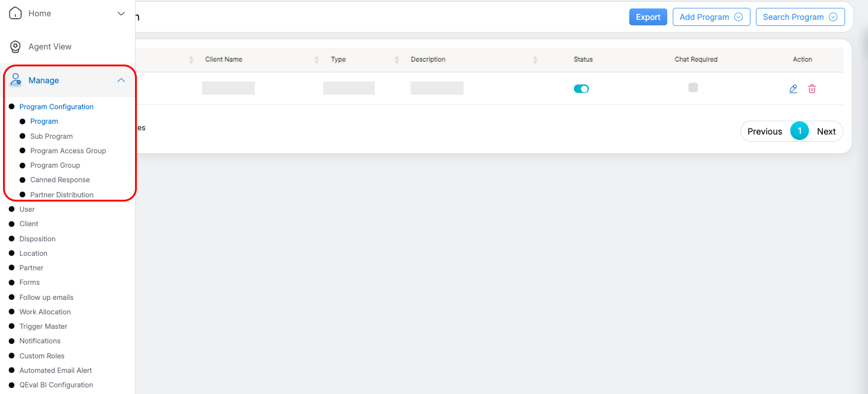868x394 pixels.
Task: Click sort arrows beside Client Name column
Action: pyautogui.click(x=317, y=60)
